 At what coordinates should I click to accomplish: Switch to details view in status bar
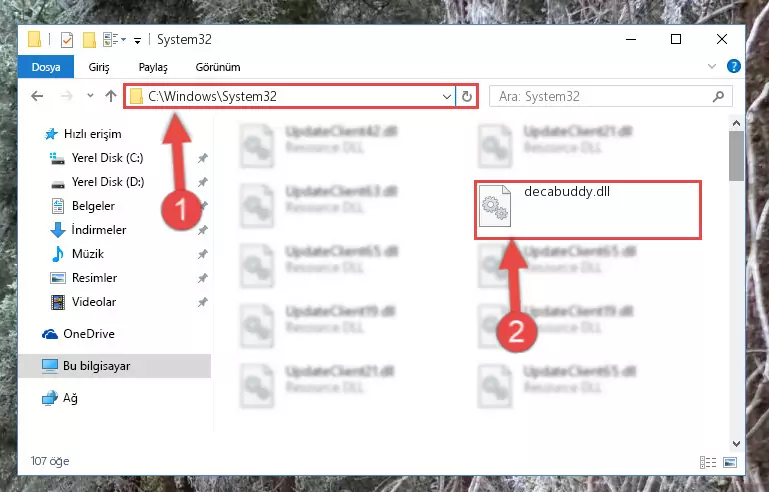tap(708, 462)
